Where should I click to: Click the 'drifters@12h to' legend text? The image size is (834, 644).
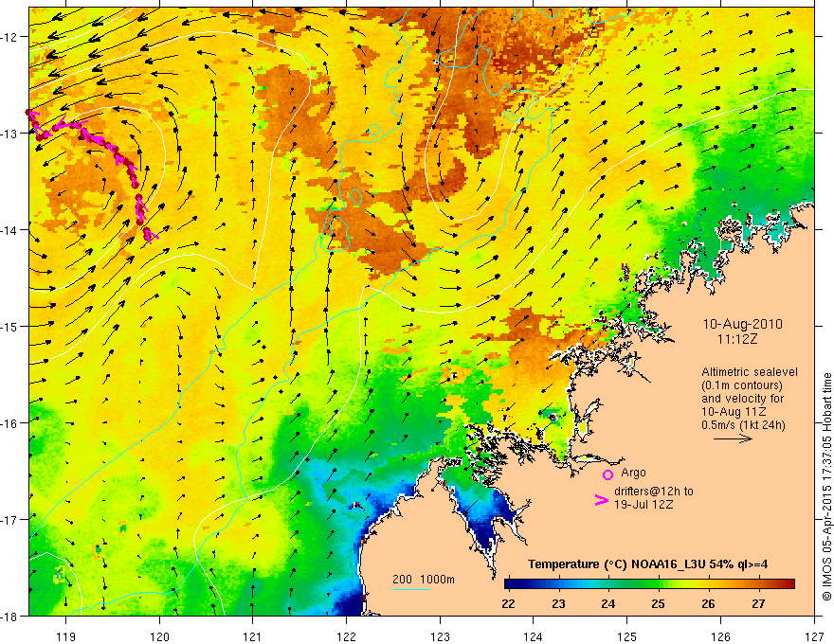654,492
